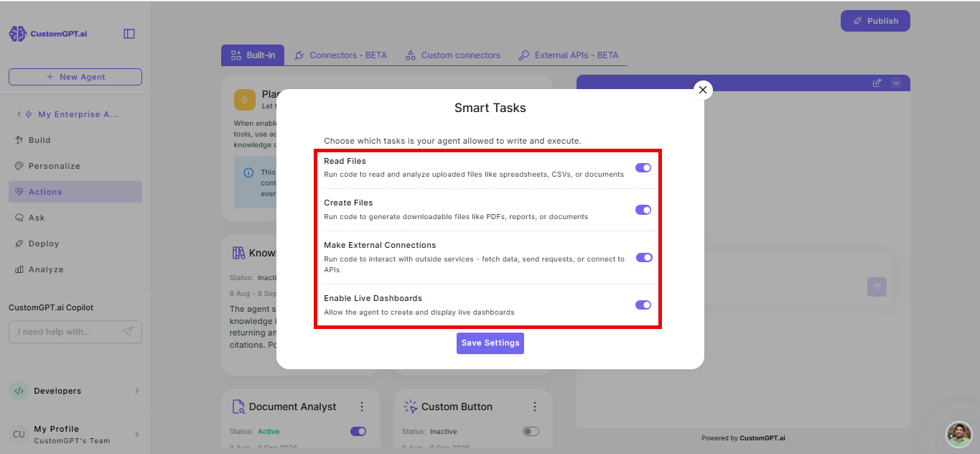
Task: Click the Ask chat bubble icon
Action: pyautogui.click(x=19, y=218)
